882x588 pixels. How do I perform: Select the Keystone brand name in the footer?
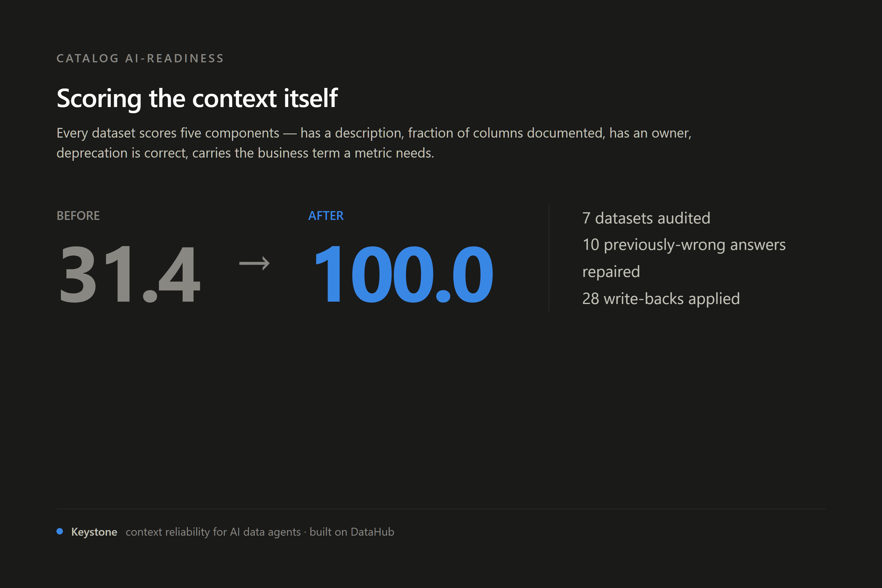[94, 532]
